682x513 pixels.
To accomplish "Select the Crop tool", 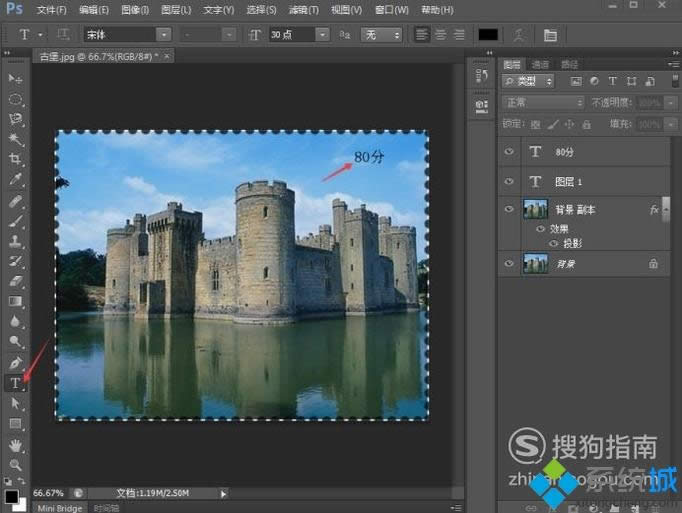I will click(x=15, y=159).
